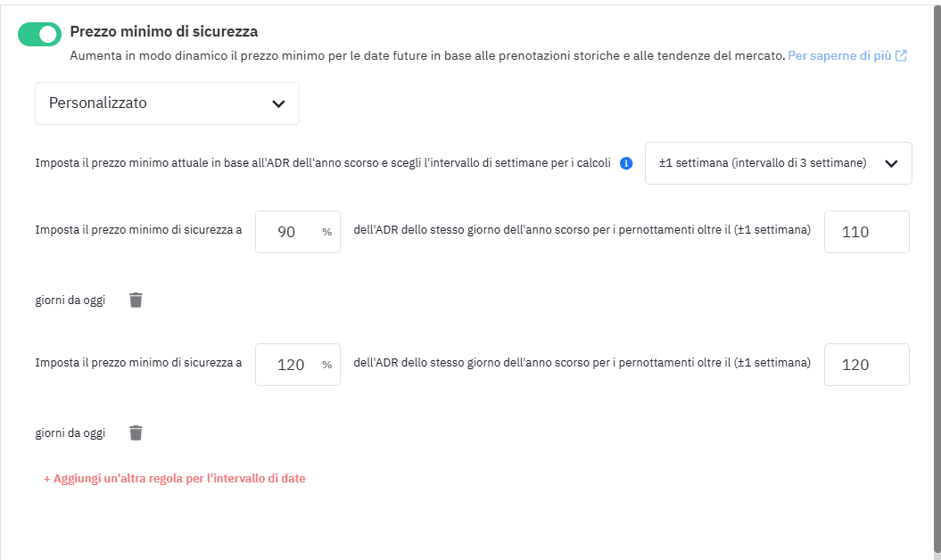Open the 'Personalizzato' dropdown menu
This screenshot has width=941, height=560.
[x=167, y=103]
